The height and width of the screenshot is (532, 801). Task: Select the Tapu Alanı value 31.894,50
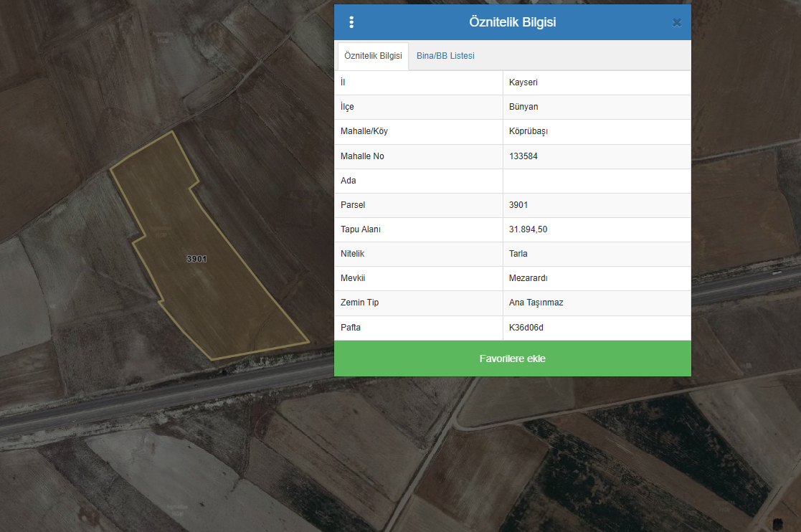click(529, 229)
